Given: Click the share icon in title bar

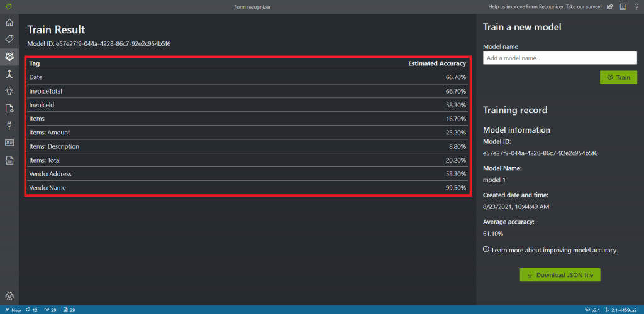Looking at the screenshot, I should pyautogui.click(x=609, y=7).
